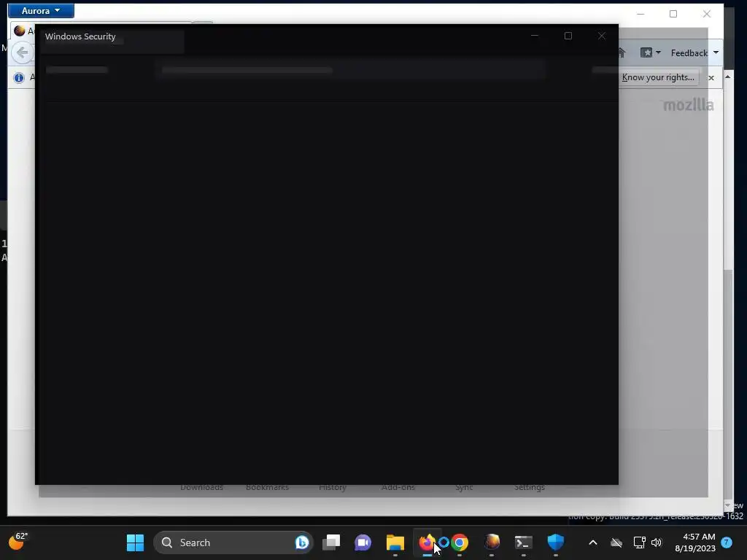747x560 pixels.
Task: Switch to Aurora globe icon in taskbar
Action: click(492, 542)
